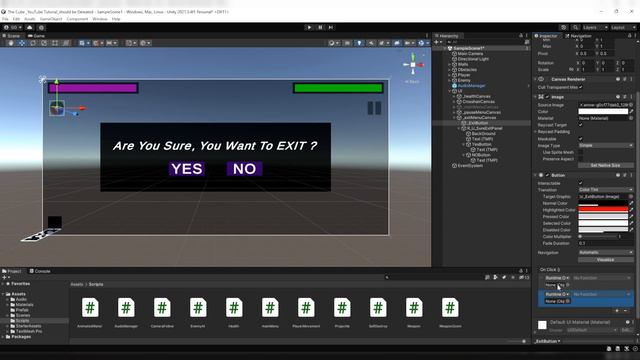This screenshot has width=640, height=360.
Task: Select the SelfDestroy script icon
Action: (x=378, y=307)
